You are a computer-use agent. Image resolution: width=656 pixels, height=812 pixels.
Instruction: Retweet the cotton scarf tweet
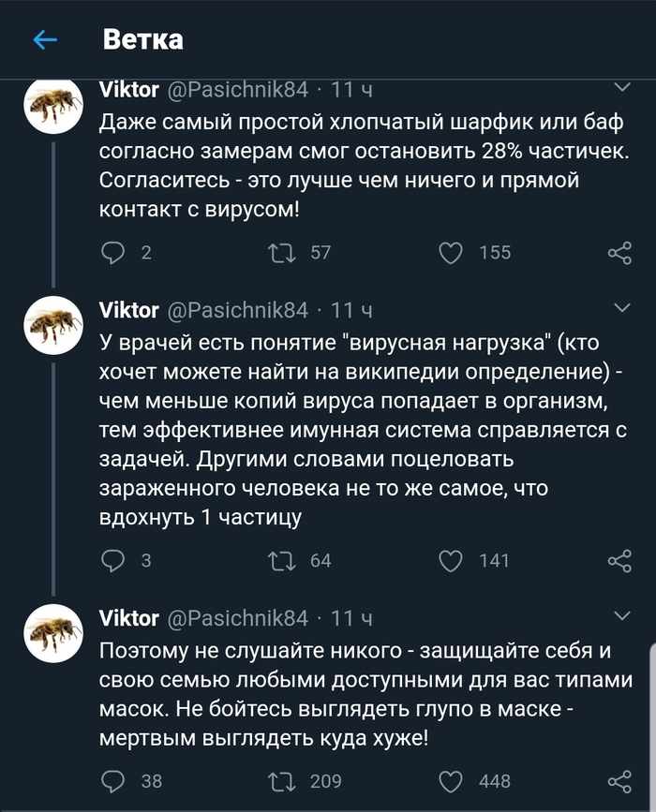pos(280,252)
